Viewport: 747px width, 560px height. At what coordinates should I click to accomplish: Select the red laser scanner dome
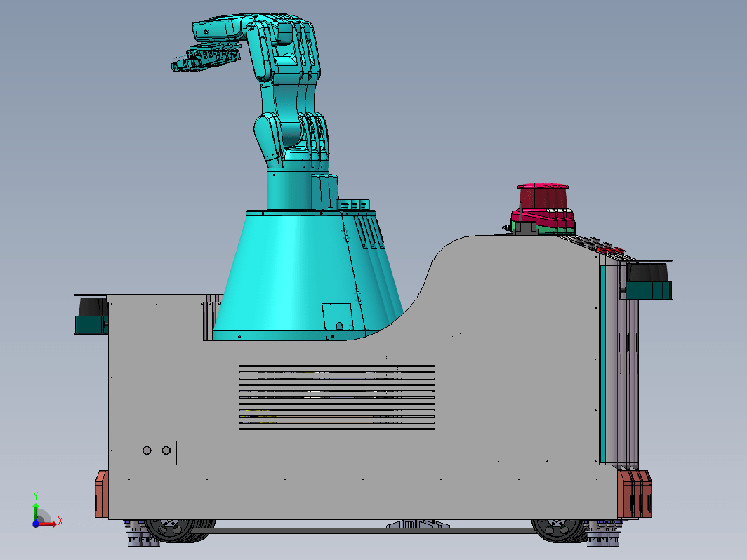tap(543, 196)
